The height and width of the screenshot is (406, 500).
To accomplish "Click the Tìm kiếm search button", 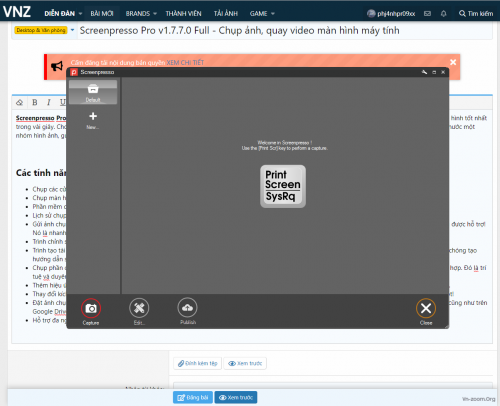I will coord(476,14).
